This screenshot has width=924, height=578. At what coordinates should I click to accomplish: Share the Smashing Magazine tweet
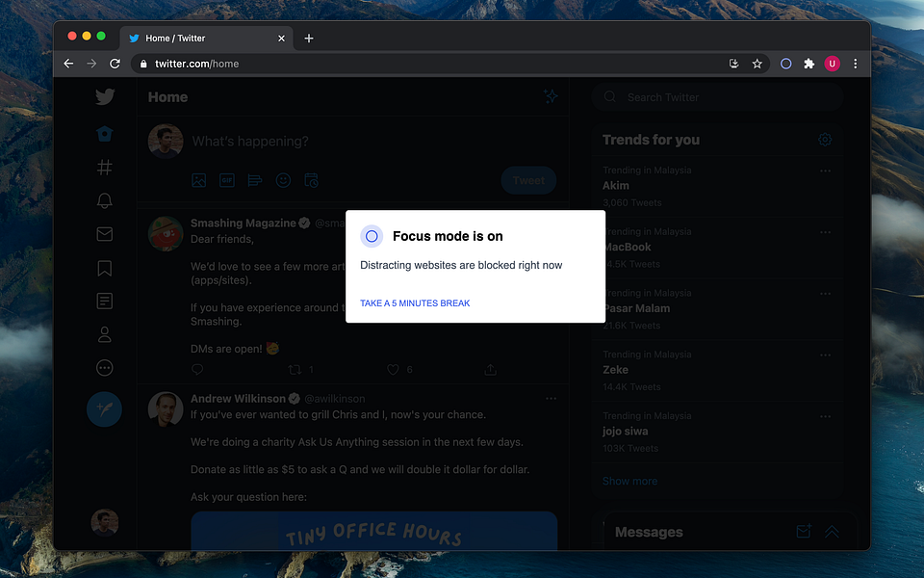tap(490, 370)
